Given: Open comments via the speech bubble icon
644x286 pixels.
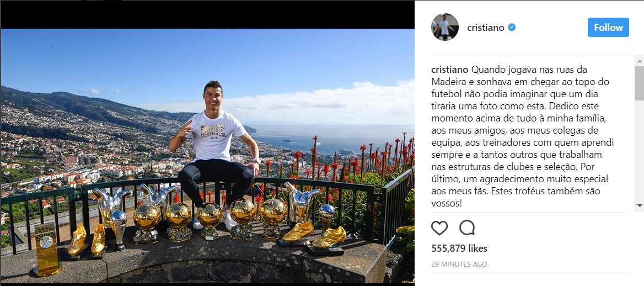Looking at the screenshot, I should pyautogui.click(x=467, y=227).
